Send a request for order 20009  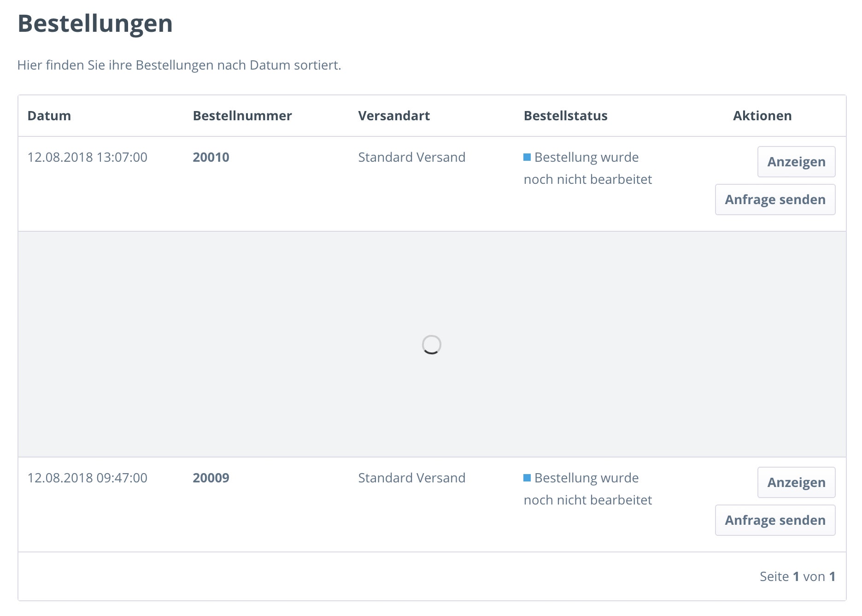(775, 520)
